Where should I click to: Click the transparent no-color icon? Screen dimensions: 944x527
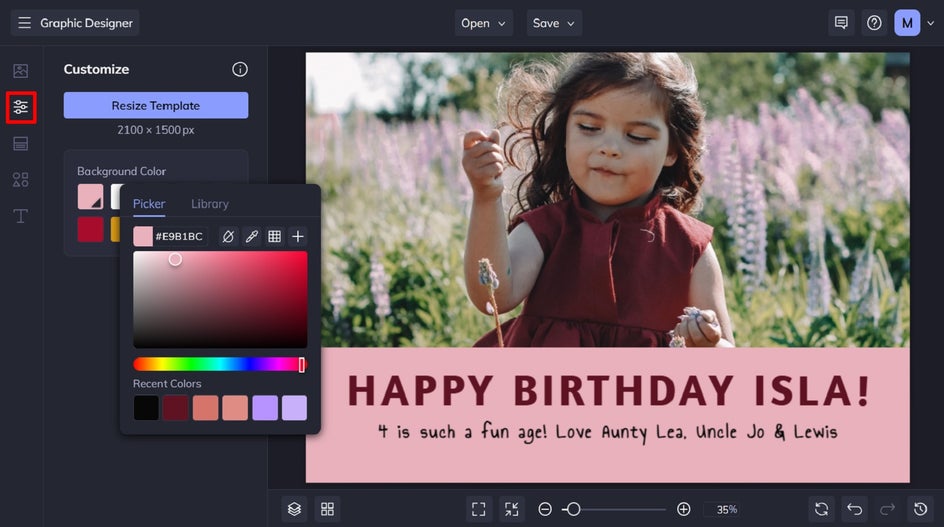click(228, 236)
